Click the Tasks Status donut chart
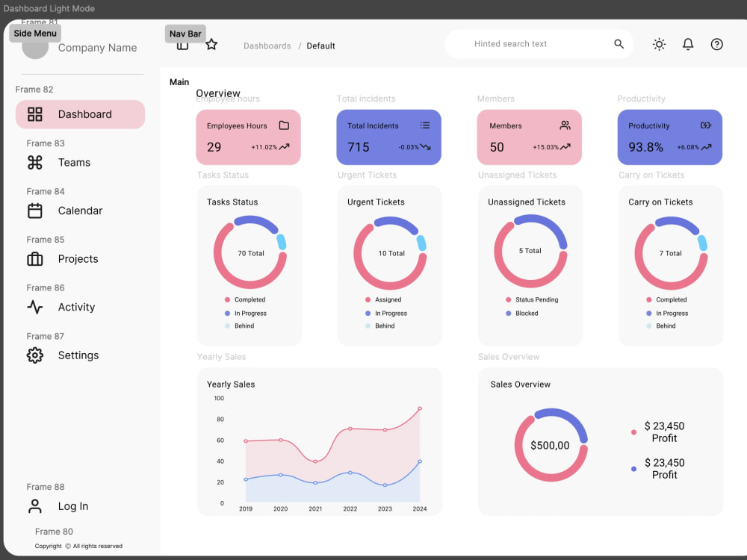The image size is (747, 560). [x=250, y=252]
